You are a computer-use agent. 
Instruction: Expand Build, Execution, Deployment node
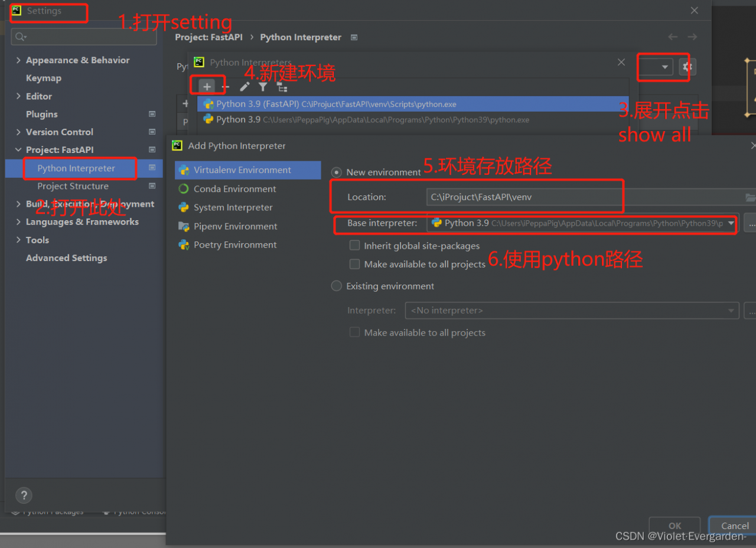coord(19,204)
